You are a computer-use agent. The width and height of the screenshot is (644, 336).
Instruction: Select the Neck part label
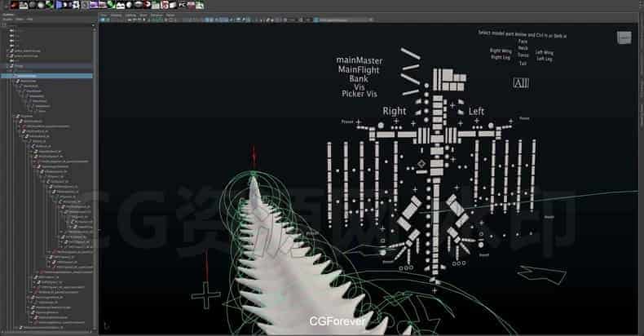(x=523, y=48)
